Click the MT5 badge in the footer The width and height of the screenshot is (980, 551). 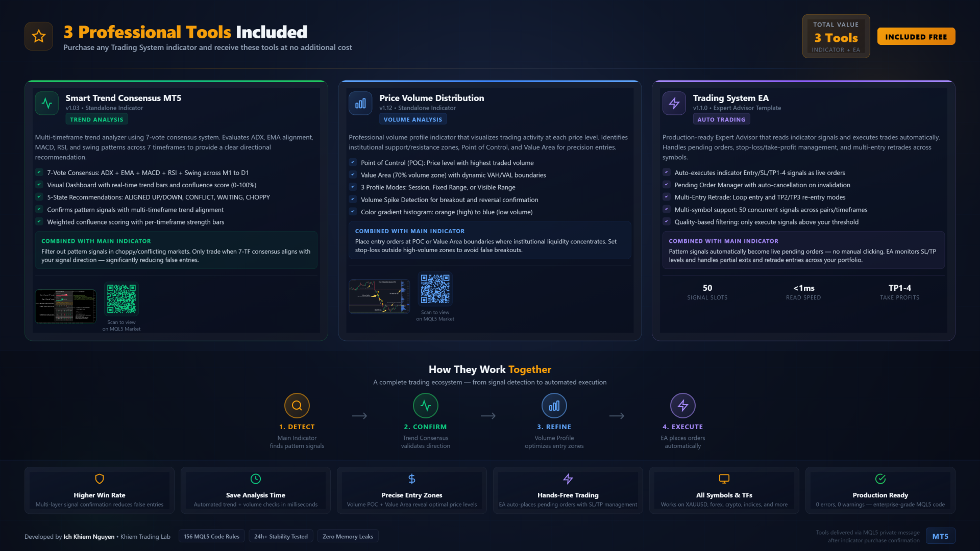pyautogui.click(x=940, y=536)
